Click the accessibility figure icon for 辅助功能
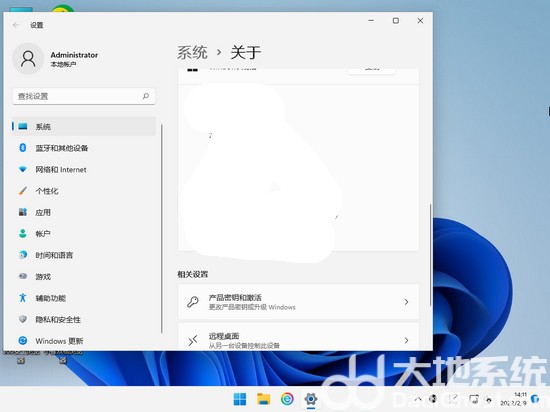Image resolution: width=550 pixels, height=412 pixels. [23, 298]
